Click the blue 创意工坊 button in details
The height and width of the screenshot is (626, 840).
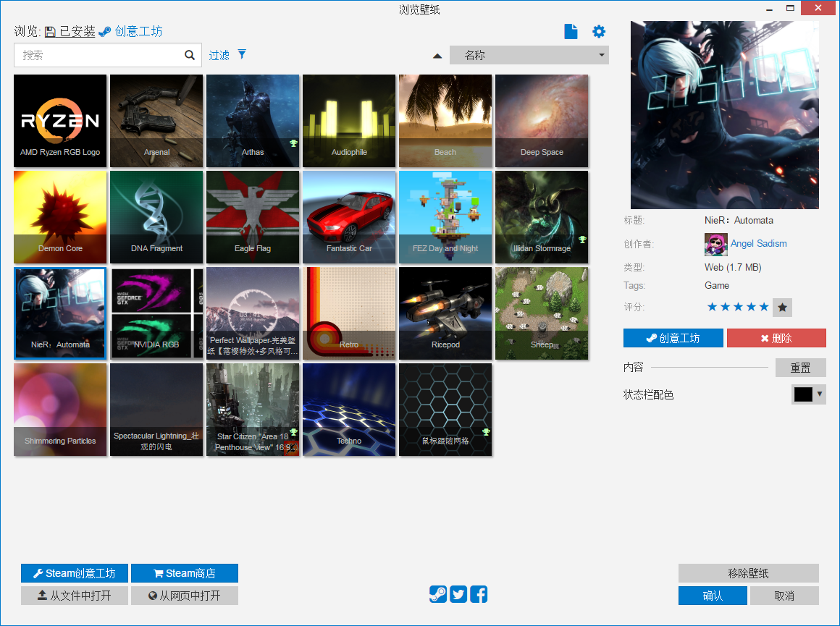point(673,338)
